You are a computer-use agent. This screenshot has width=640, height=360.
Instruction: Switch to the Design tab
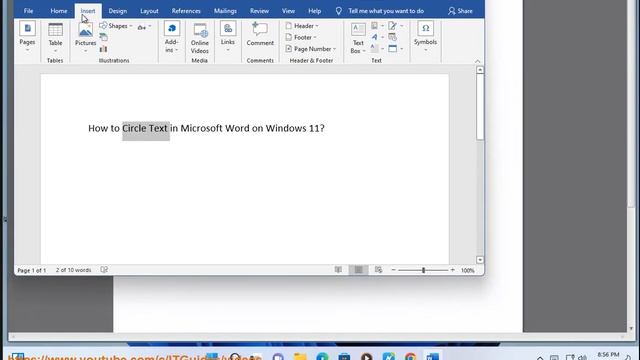pos(118,11)
